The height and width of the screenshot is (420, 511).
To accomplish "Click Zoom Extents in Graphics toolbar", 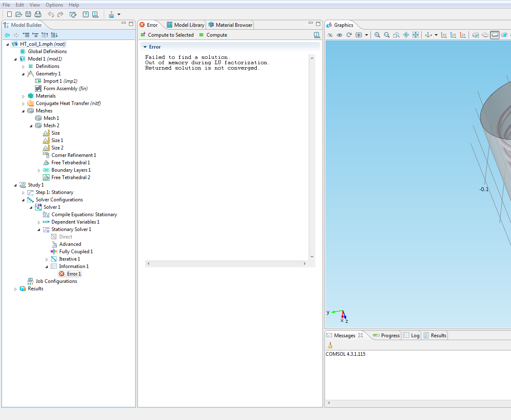I will pyautogui.click(x=415, y=35).
